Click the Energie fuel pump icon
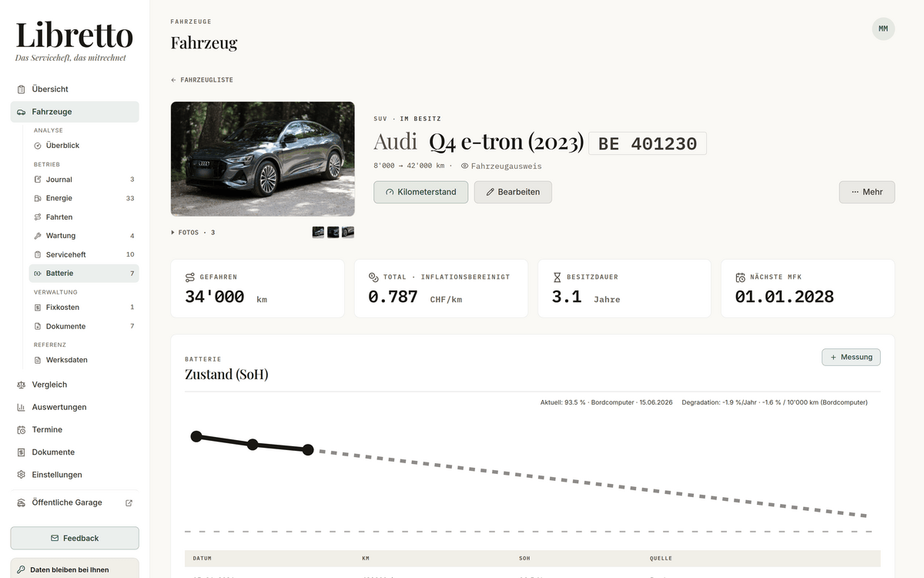The width and height of the screenshot is (924, 578). click(38, 198)
